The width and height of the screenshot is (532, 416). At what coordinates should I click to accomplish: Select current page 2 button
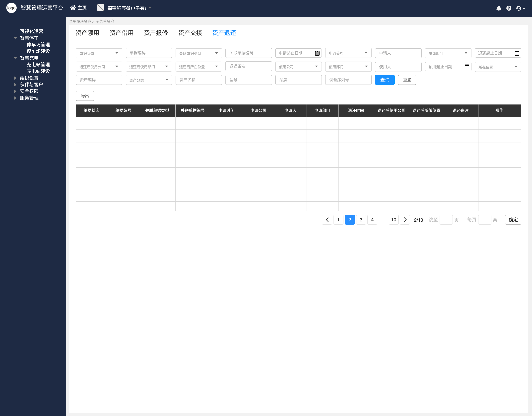point(350,220)
